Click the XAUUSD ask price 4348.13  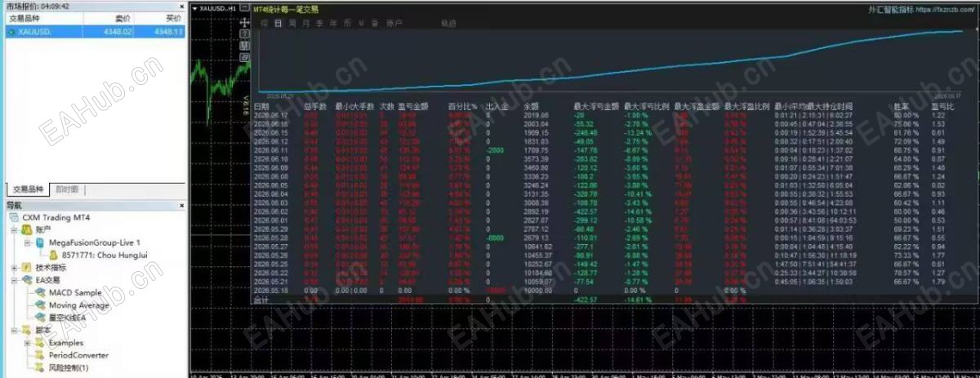(169, 31)
